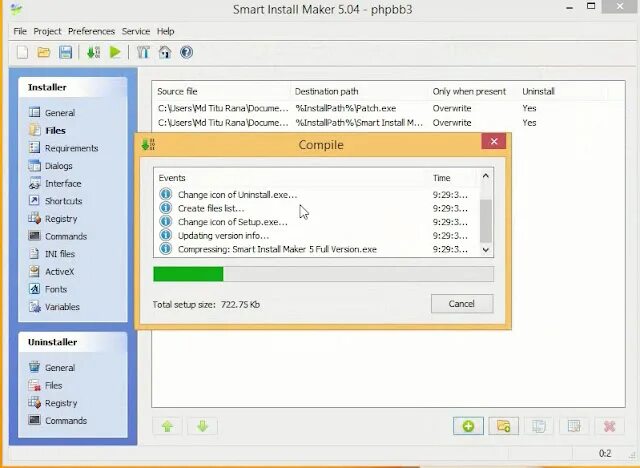Select Uninstaller Files section

45,385
